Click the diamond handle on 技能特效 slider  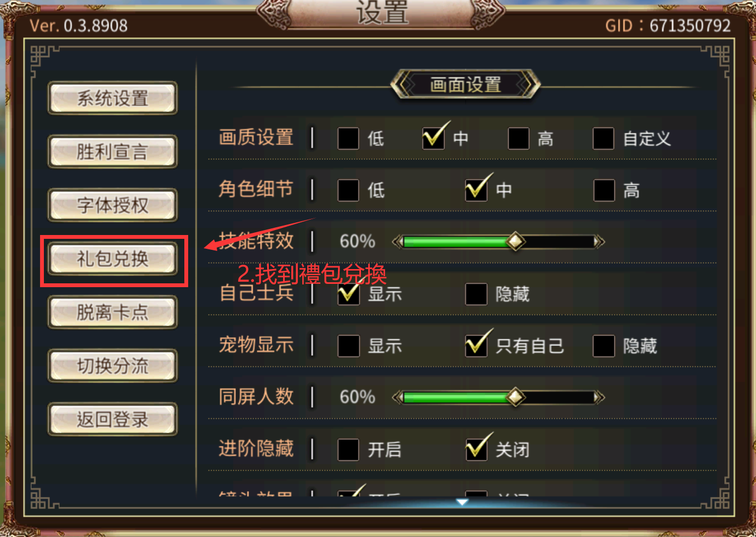point(515,241)
